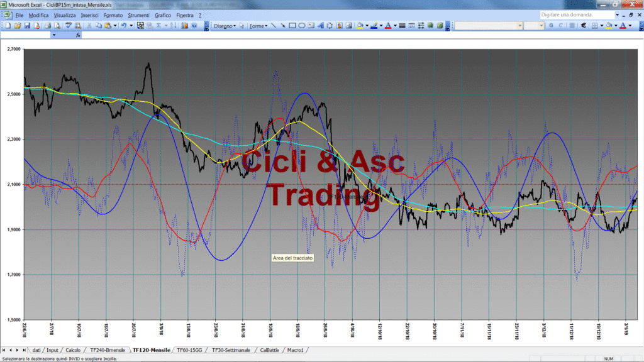The width and height of the screenshot is (644, 362).
Task: Open the font name combo box
Action: pos(489,25)
